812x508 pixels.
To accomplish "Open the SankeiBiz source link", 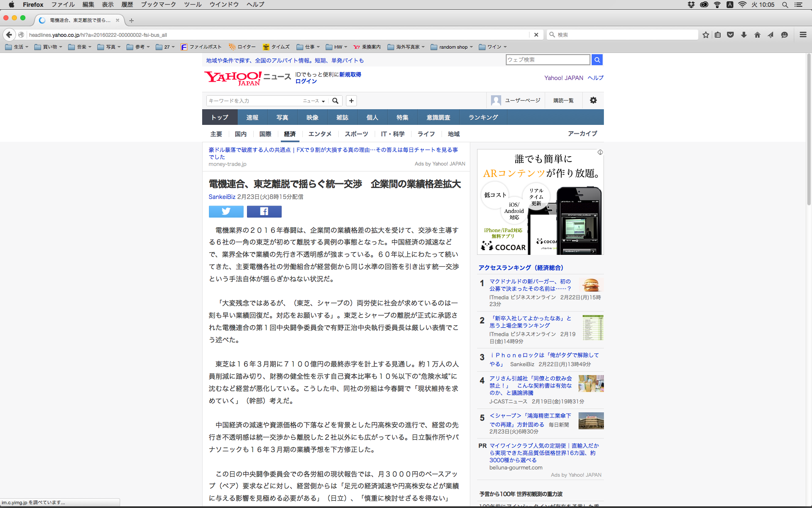I will (222, 197).
